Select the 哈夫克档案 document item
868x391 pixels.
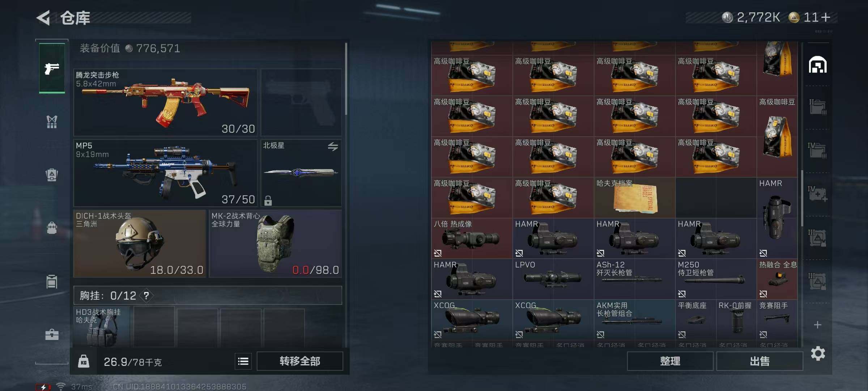634,198
